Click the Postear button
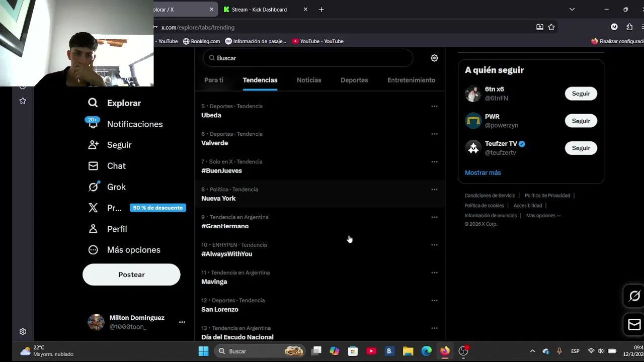644x362 pixels. click(131, 275)
